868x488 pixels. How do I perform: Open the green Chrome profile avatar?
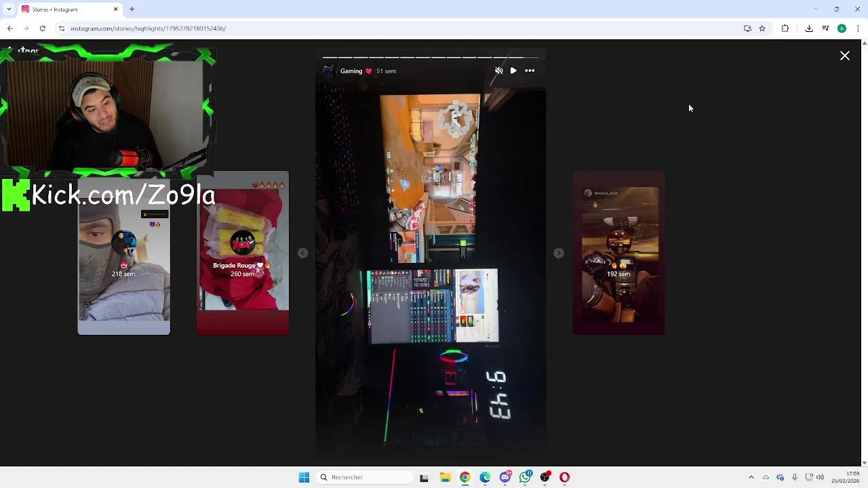click(x=842, y=28)
